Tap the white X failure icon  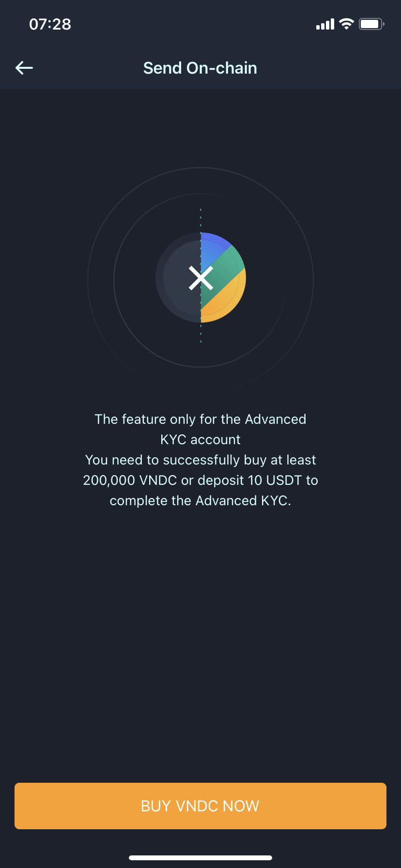pos(200,278)
